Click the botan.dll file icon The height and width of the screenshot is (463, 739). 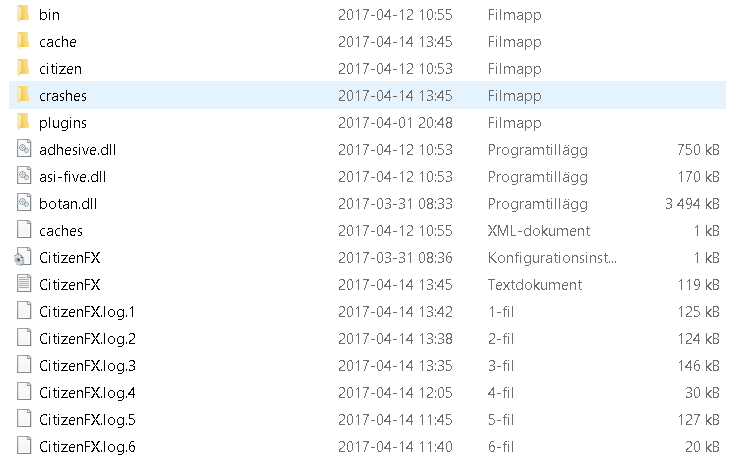pos(24,203)
